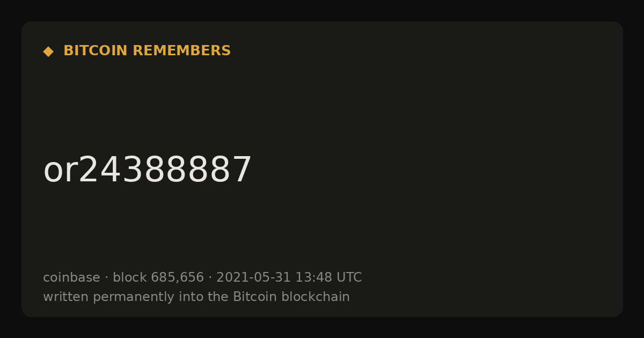The width and height of the screenshot is (644, 338).
Task: Click the coinbase label
Action: tap(71, 277)
